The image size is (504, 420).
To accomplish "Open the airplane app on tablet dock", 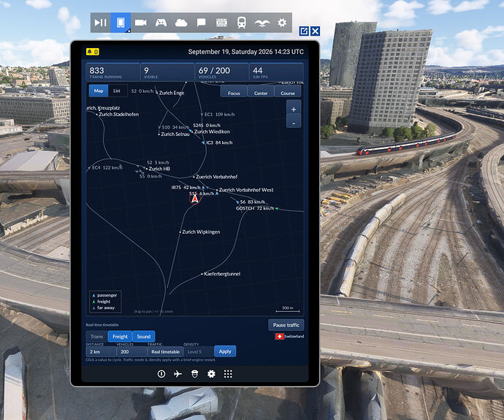I will tap(177, 374).
